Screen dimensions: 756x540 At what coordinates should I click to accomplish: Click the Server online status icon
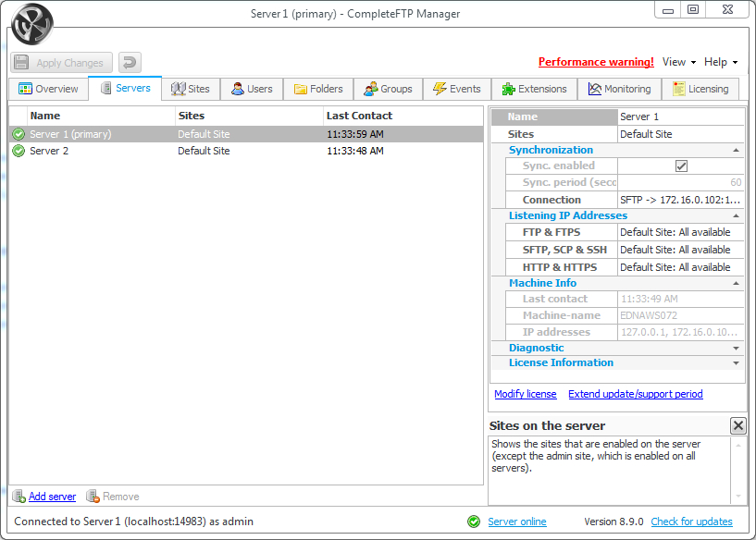tap(474, 522)
